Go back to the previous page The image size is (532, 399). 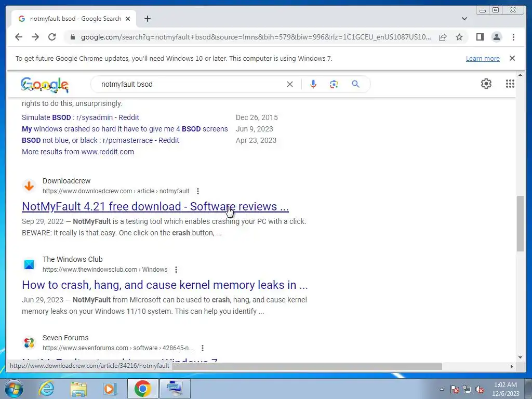click(19, 37)
